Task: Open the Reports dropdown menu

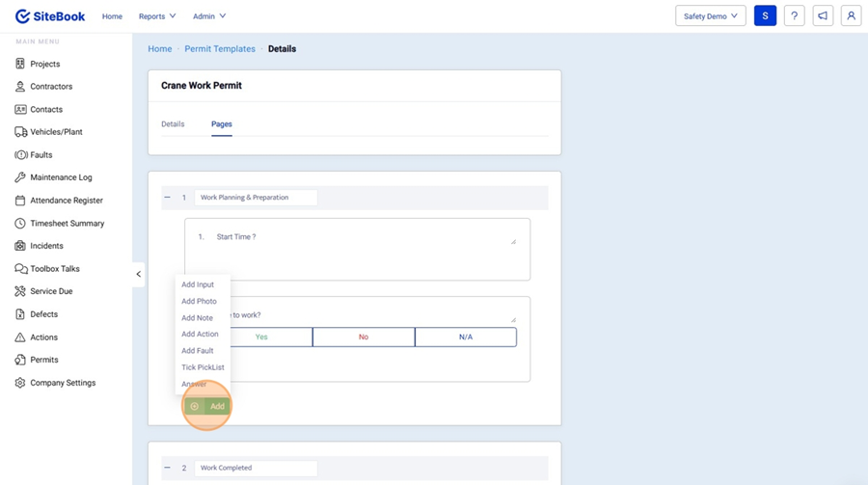Action: pos(157,16)
